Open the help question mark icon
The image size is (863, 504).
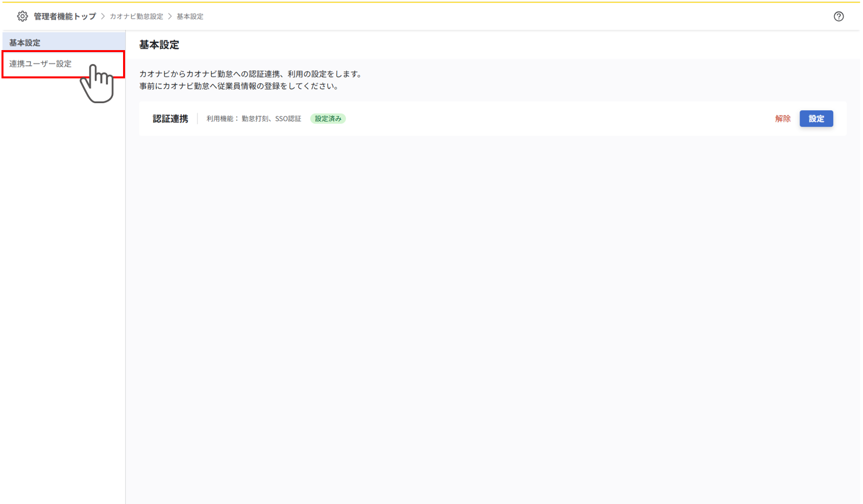[x=839, y=16]
